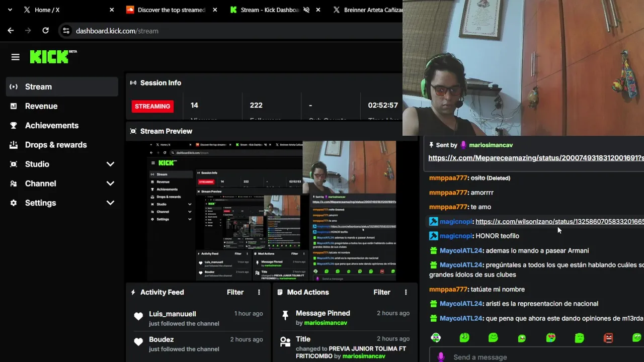Image resolution: width=644 pixels, height=362 pixels.
Task: Click the browser forward arrow
Action: coord(28,31)
